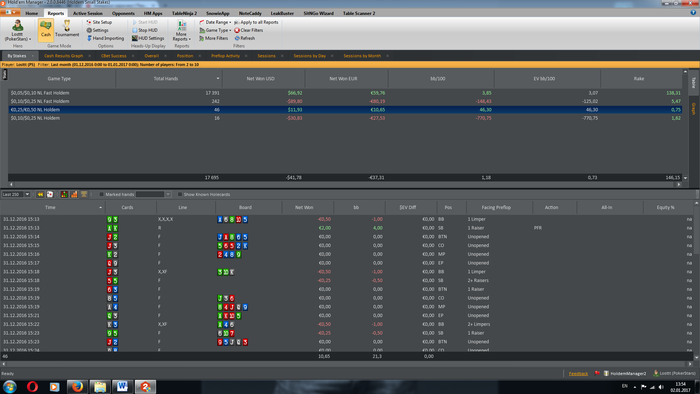Click Stop HUD
The width and height of the screenshot is (700, 394).
coord(145,30)
